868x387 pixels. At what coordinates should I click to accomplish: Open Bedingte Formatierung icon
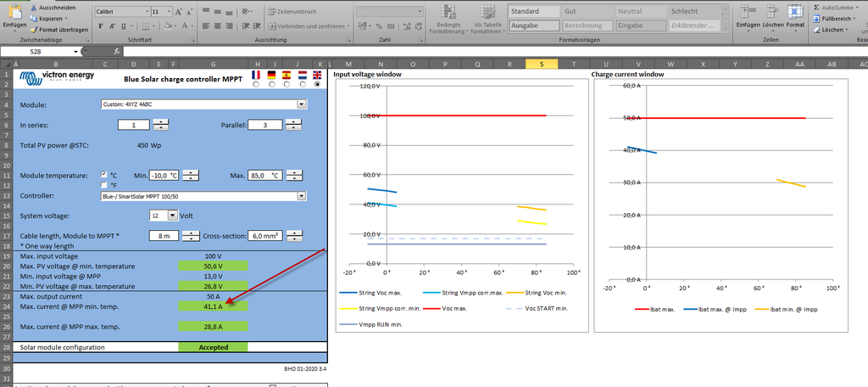[x=448, y=12]
